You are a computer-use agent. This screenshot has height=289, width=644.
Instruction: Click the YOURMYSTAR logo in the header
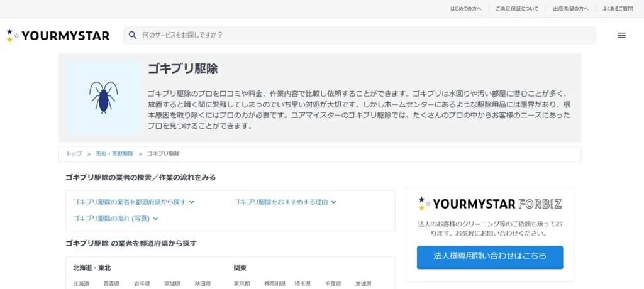click(58, 35)
